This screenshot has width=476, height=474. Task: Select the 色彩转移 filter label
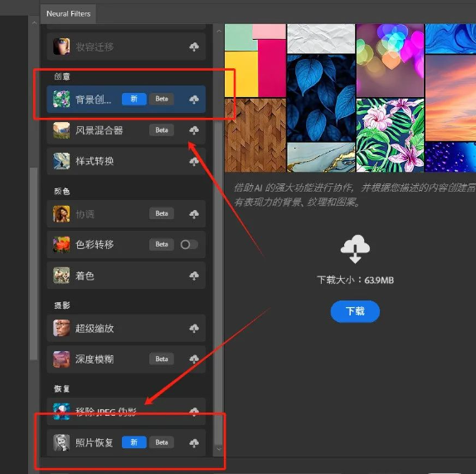coord(95,245)
